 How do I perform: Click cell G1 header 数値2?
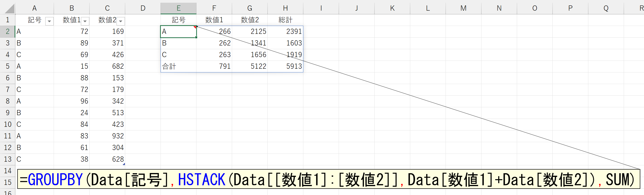(x=250, y=20)
